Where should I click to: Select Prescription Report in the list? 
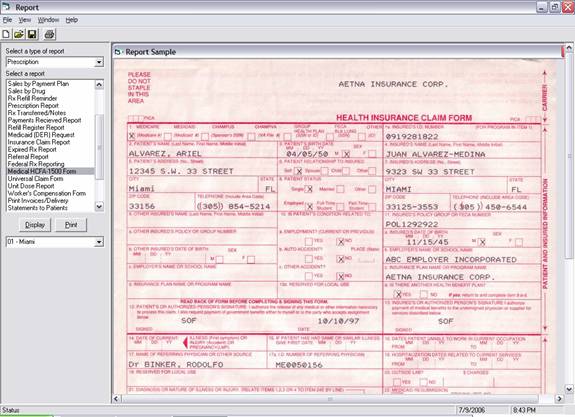click(x=33, y=106)
